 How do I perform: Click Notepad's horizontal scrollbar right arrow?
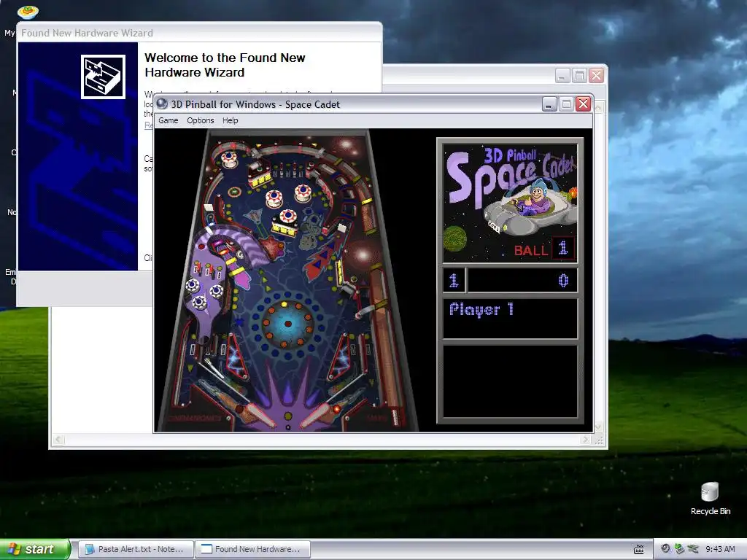click(x=586, y=440)
